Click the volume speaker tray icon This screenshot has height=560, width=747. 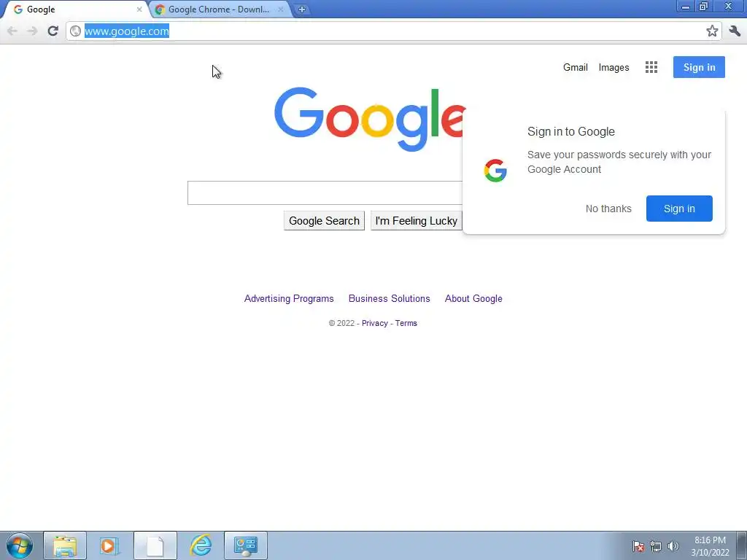coord(673,546)
